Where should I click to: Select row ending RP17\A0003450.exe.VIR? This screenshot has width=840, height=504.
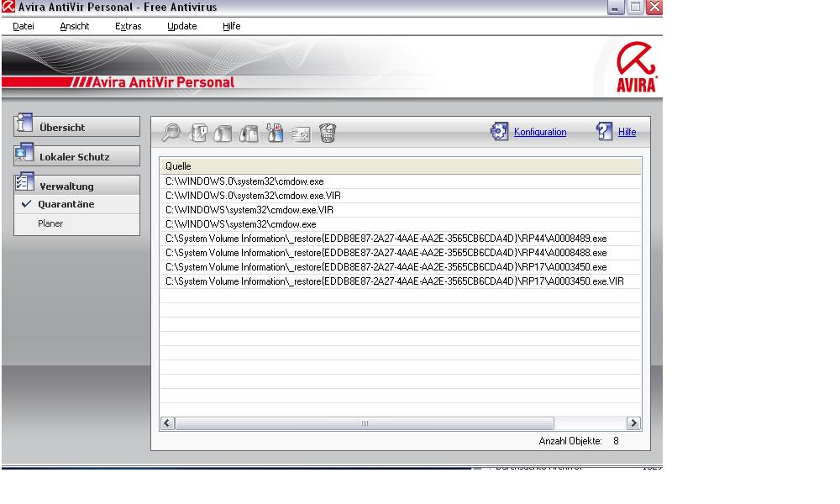400,281
